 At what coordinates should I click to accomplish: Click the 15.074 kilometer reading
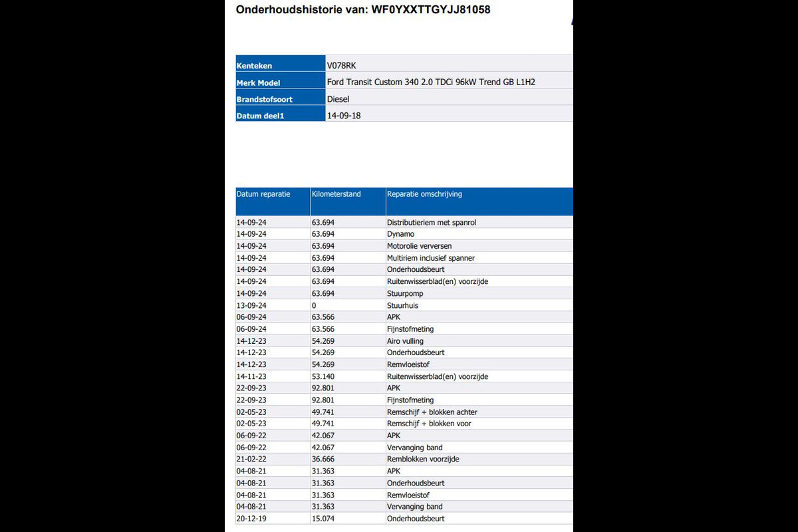tap(323, 519)
